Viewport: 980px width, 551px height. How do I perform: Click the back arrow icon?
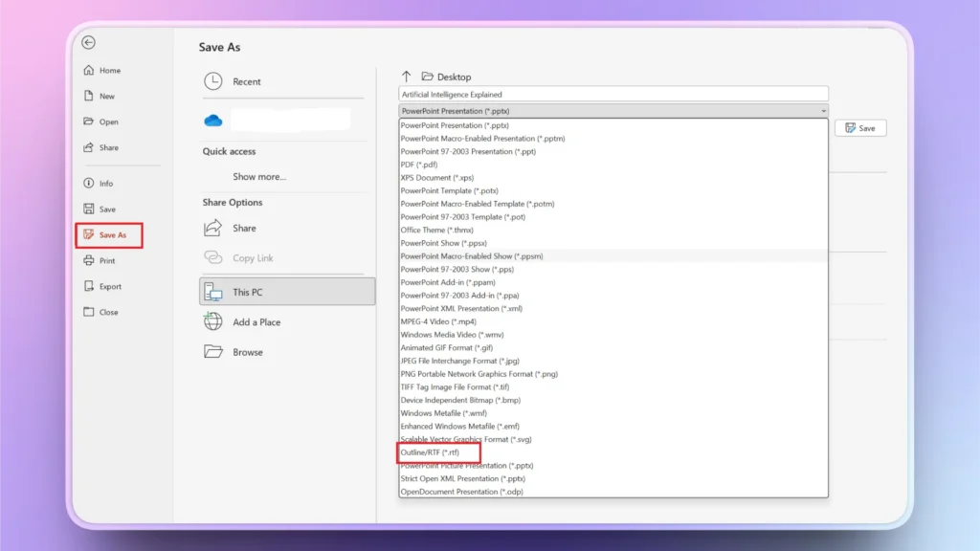tap(88, 42)
